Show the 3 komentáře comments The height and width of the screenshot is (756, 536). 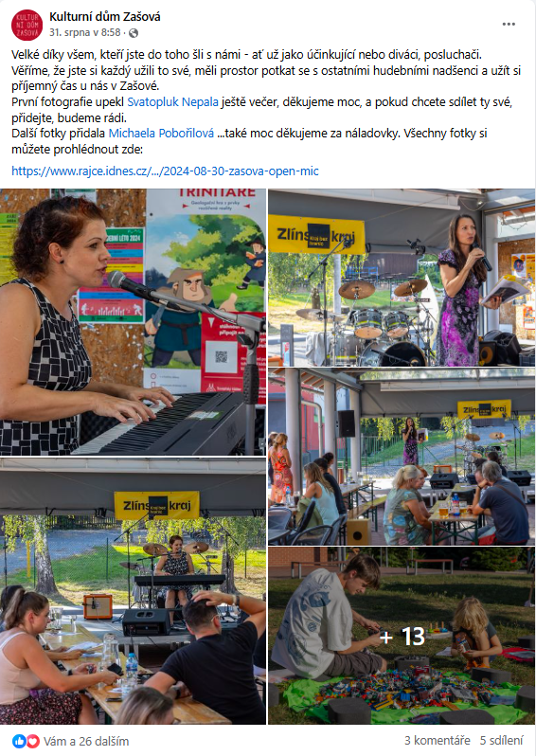click(438, 741)
